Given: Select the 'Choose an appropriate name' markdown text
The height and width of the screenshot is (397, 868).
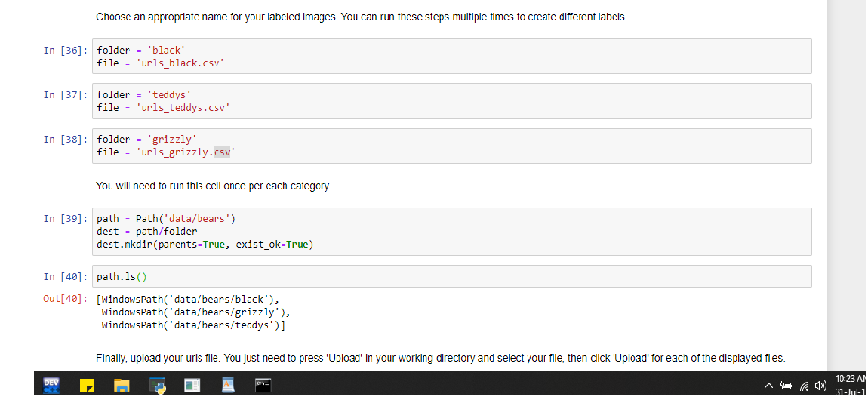Looking at the screenshot, I should tap(361, 17).
